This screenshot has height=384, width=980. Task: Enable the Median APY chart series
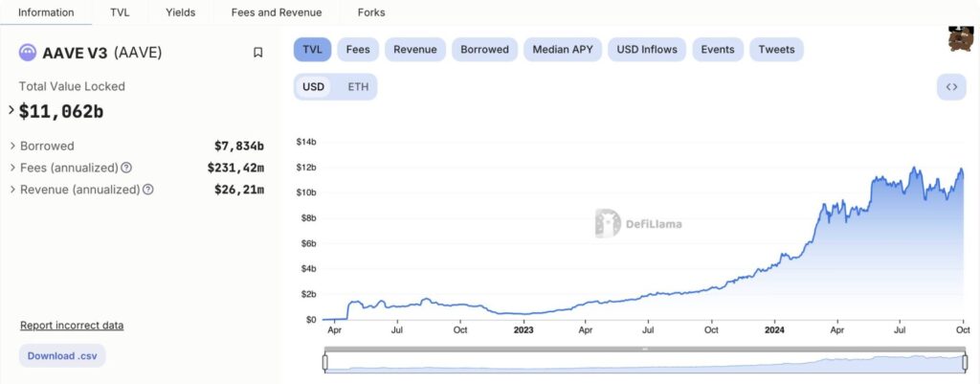tap(563, 50)
